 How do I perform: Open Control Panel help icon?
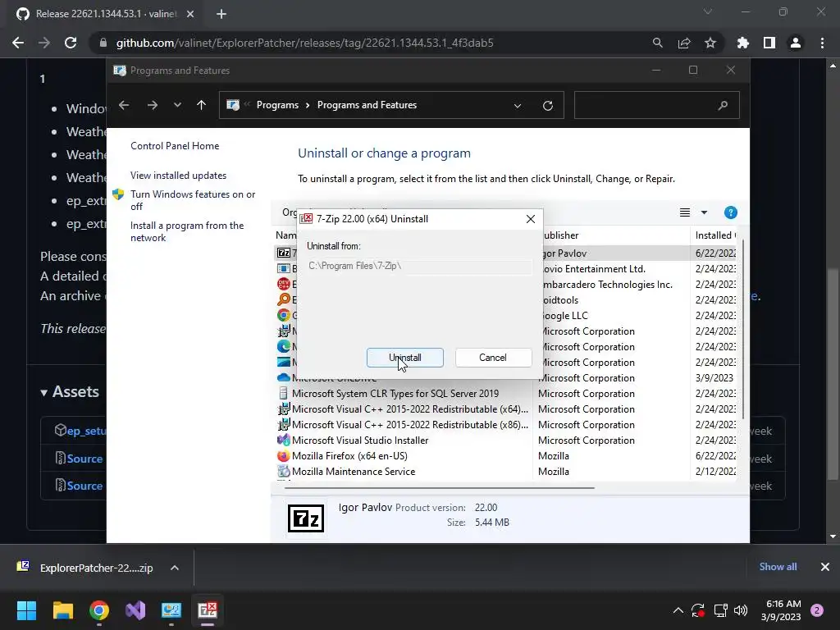tap(730, 212)
